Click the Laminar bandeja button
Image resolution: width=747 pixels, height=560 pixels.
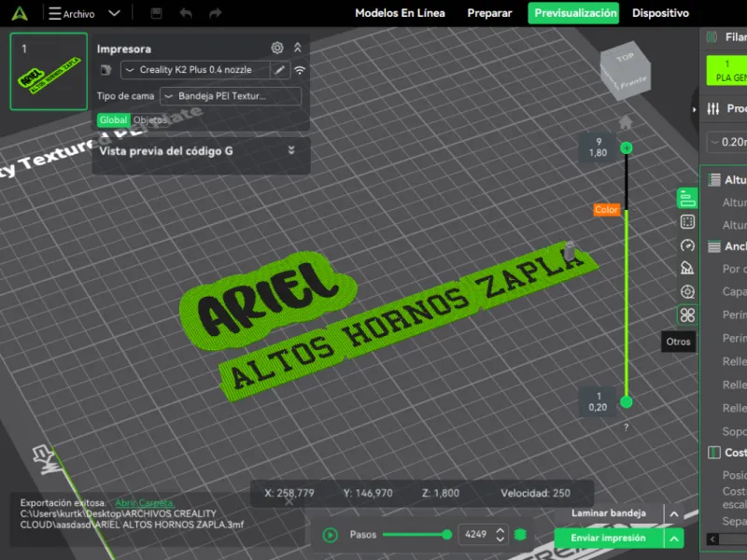pos(609,513)
